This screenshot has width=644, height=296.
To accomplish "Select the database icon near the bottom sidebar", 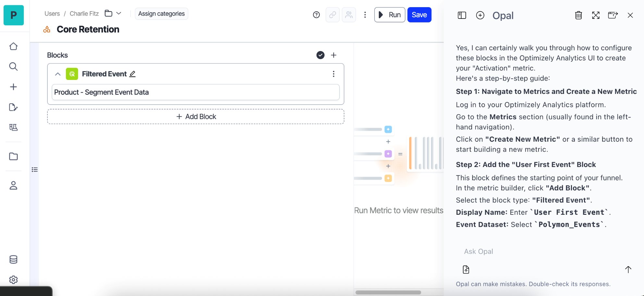I will point(13,259).
